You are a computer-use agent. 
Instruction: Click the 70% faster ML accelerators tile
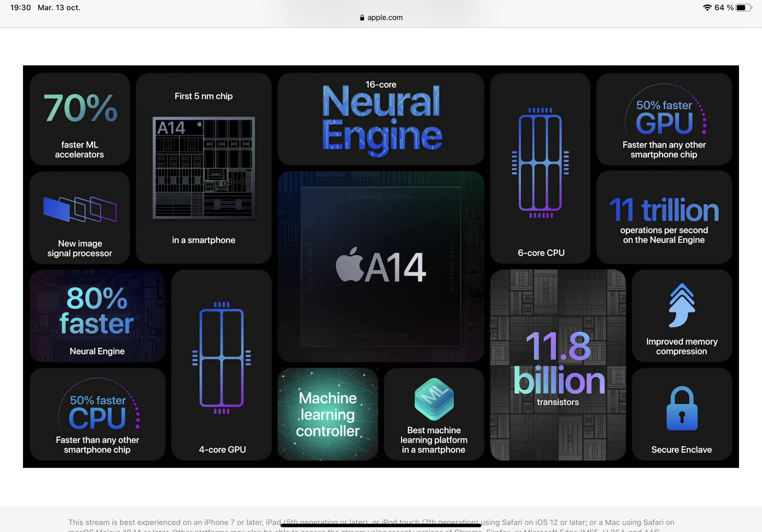(x=80, y=119)
